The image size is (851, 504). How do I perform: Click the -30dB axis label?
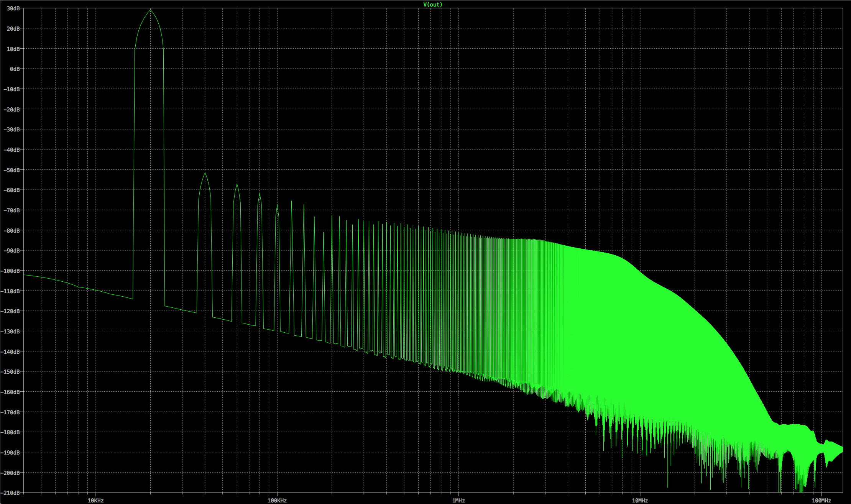click(x=11, y=130)
